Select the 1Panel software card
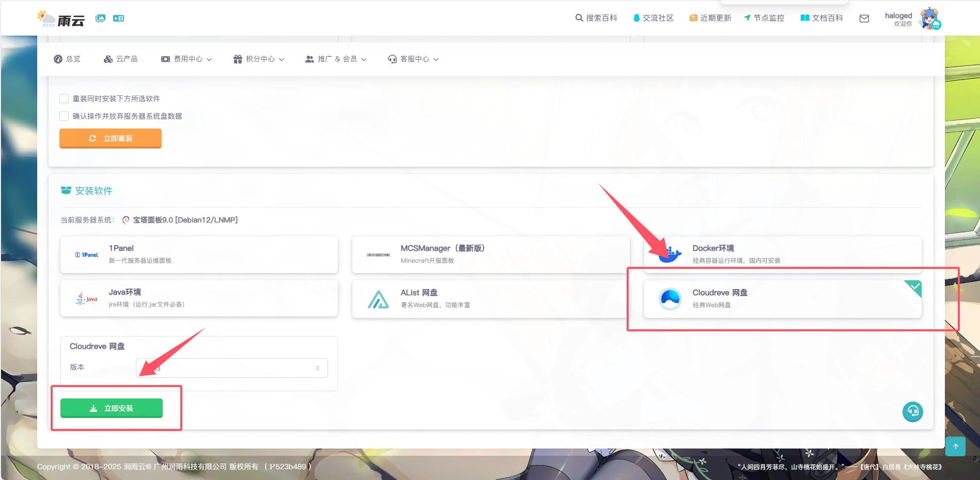 tap(199, 254)
